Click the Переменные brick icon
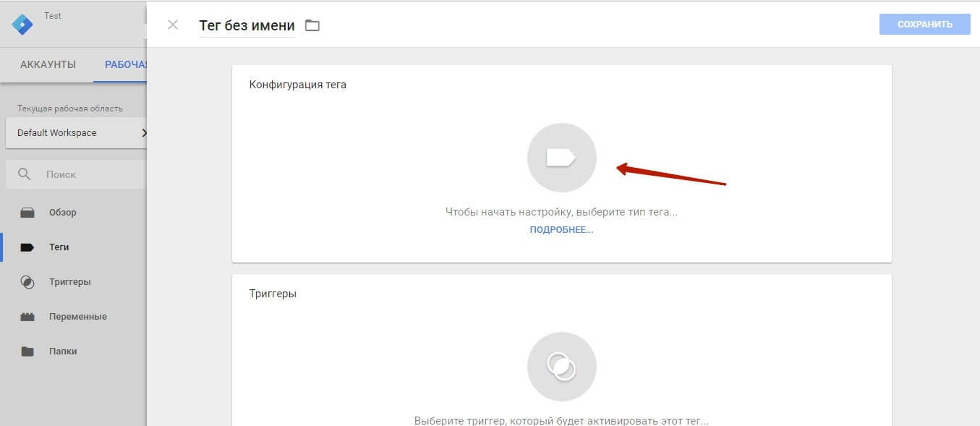The image size is (980, 426). coord(27,317)
